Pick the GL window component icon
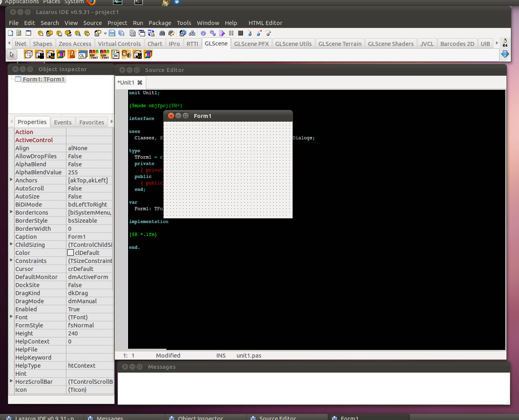 click(83, 54)
